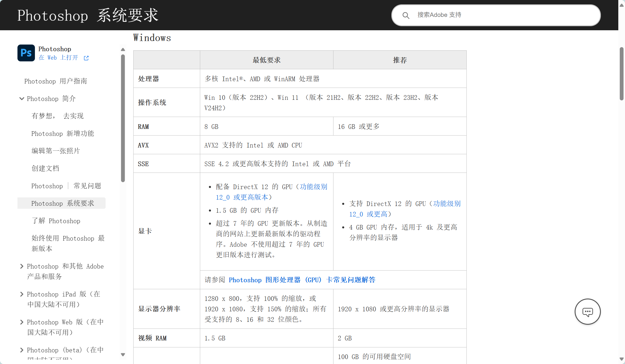625x364 pixels.
Task: Expand the Photoshop iPad 版 chevron
Action: click(x=22, y=294)
